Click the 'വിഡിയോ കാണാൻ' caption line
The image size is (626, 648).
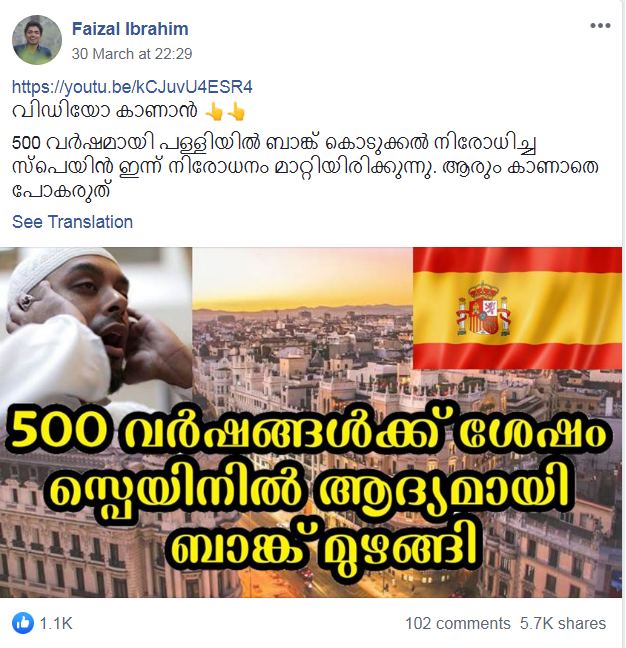(x=105, y=111)
